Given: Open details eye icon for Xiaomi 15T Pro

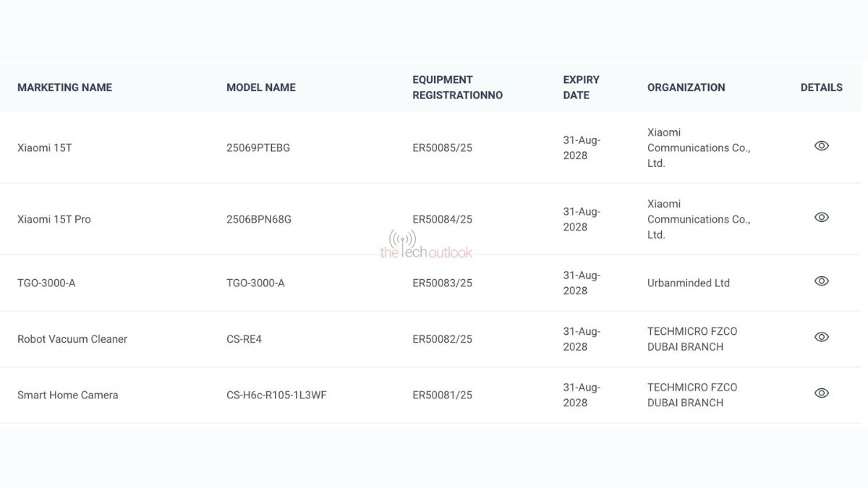Looking at the screenshot, I should pyautogui.click(x=821, y=218).
